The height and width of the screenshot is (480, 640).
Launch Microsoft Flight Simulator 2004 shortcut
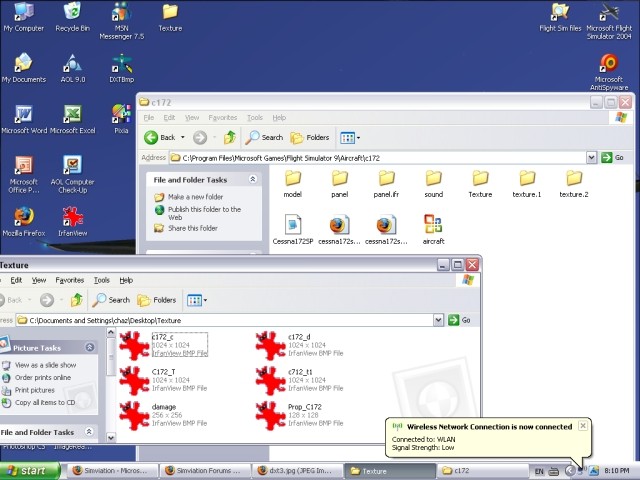coord(609,20)
